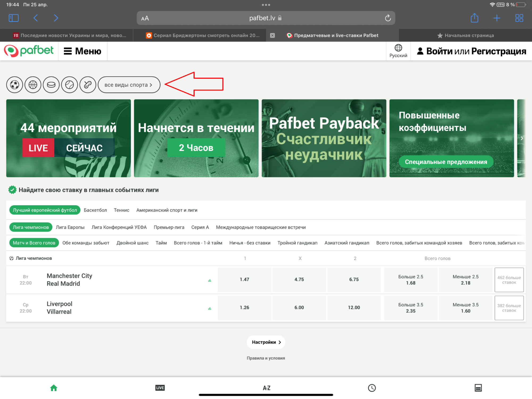The height and width of the screenshot is (399, 532).
Task: Pick Liverpool win odds 1.26
Action: (x=245, y=308)
